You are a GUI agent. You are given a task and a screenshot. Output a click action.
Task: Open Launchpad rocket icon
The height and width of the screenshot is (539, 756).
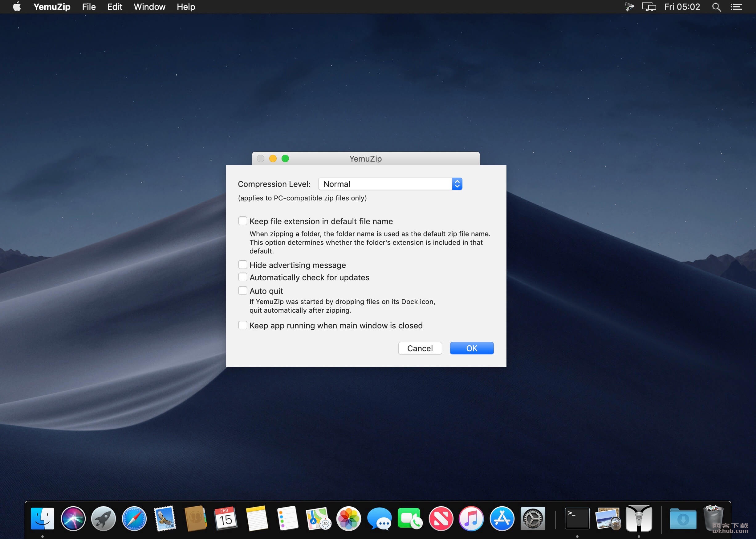click(x=104, y=518)
